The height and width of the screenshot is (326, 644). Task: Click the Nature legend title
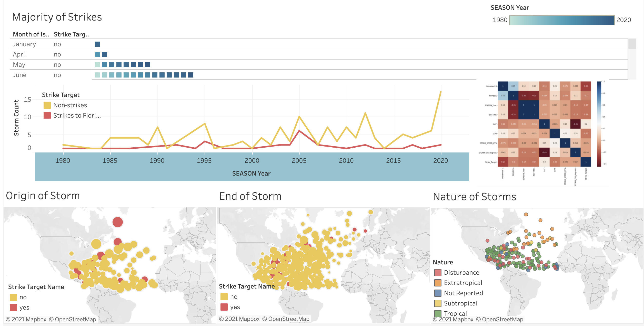(x=443, y=262)
